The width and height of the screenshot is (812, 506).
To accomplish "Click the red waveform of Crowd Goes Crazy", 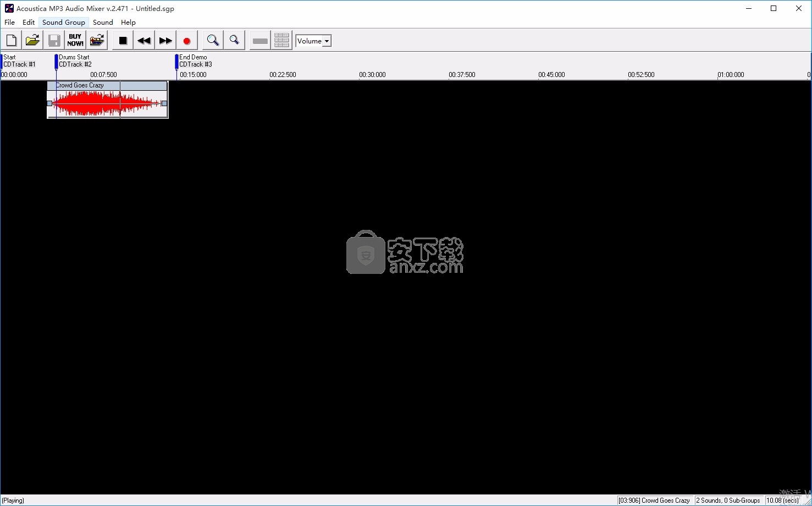I will (107, 103).
